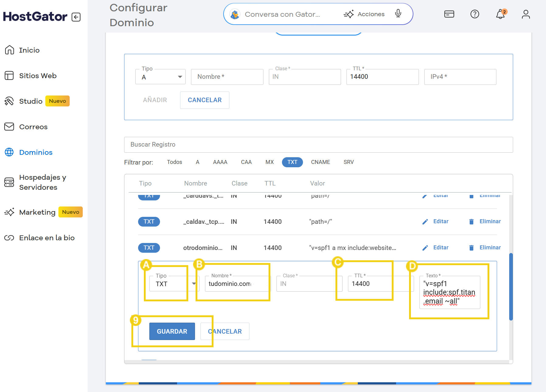Open the user profile icon
Viewport: 546px width, 392px height.
[526, 14]
